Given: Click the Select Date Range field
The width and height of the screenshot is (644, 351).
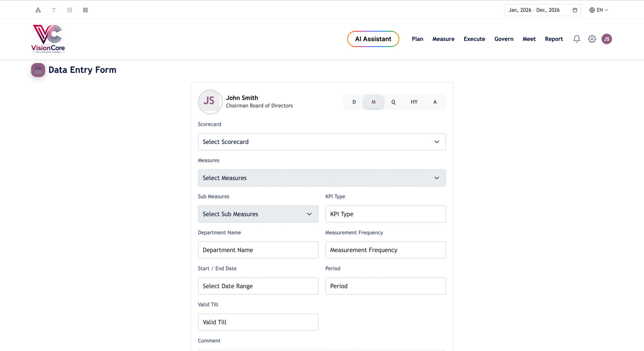Looking at the screenshot, I should coord(258,286).
